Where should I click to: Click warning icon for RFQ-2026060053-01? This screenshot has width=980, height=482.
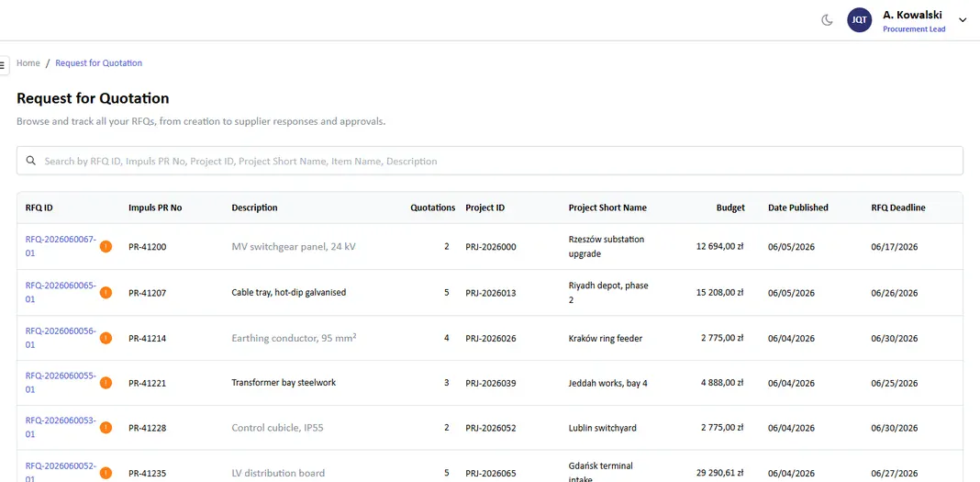click(106, 428)
